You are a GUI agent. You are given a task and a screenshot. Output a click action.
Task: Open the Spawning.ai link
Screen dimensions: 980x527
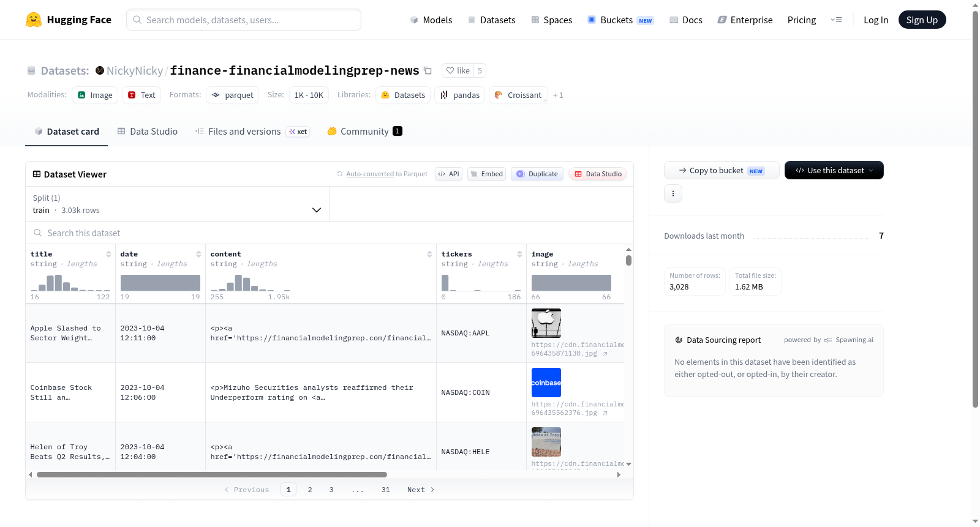point(854,340)
